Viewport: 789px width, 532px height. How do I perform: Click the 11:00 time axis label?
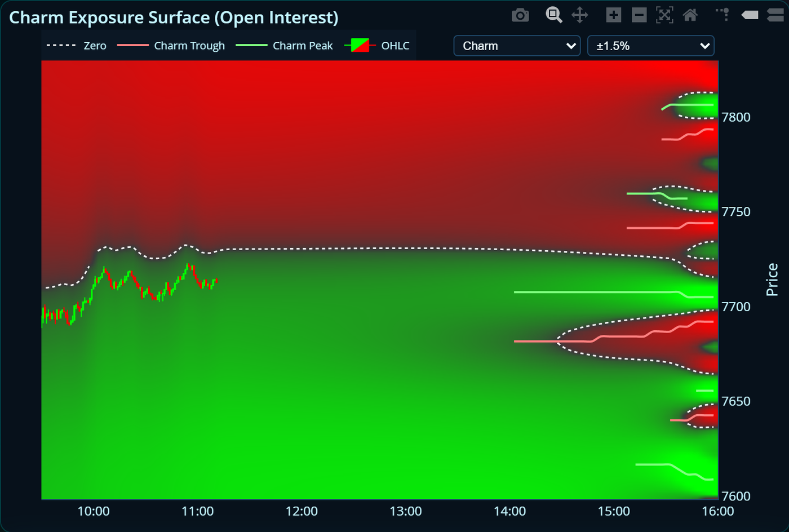pyautogui.click(x=198, y=511)
